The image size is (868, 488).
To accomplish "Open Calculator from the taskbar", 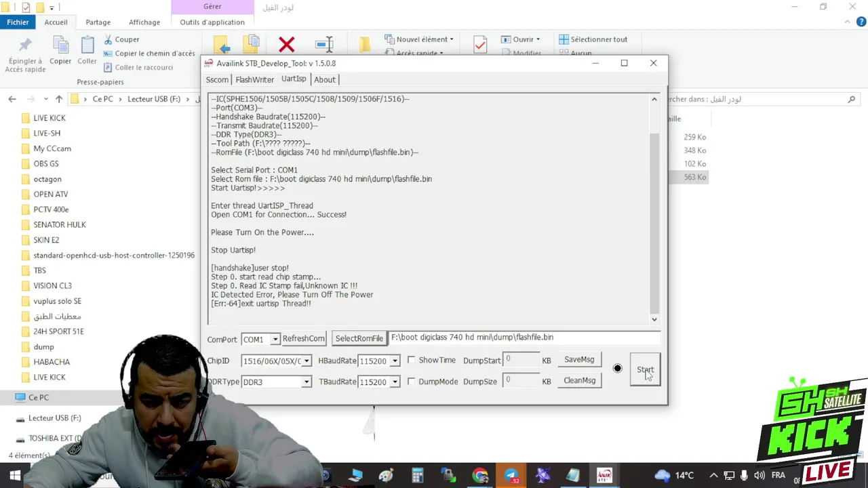I will [418, 476].
